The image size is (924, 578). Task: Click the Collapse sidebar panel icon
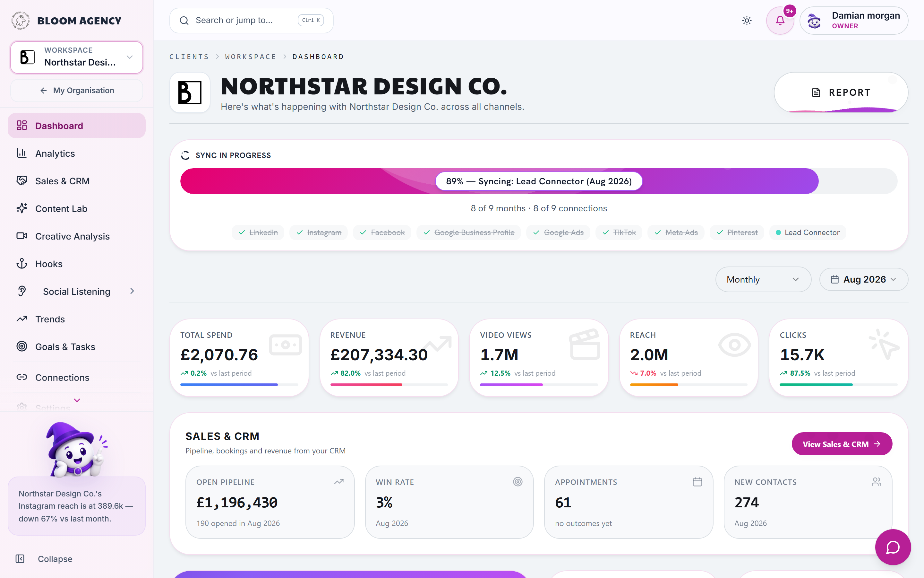[x=20, y=559]
